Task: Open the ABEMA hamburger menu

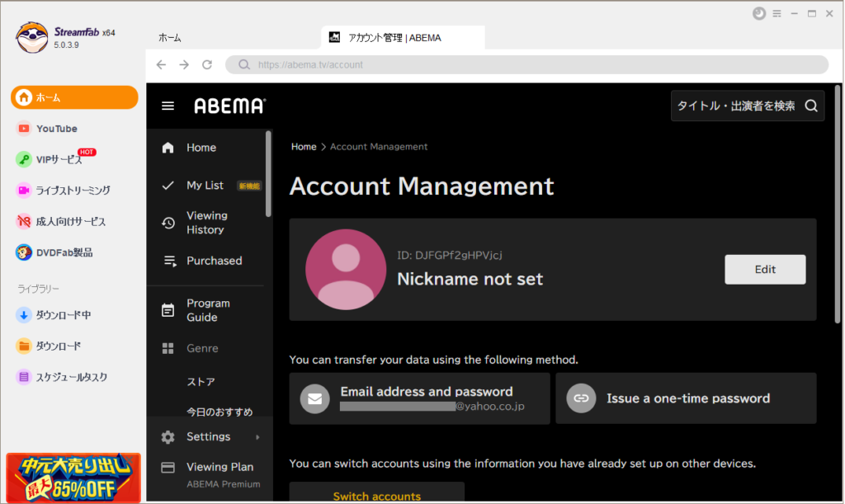Action: click(168, 106)
